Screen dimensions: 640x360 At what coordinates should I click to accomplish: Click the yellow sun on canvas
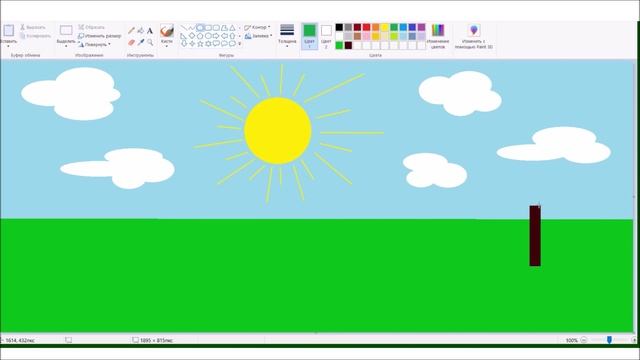click(278, 131)
